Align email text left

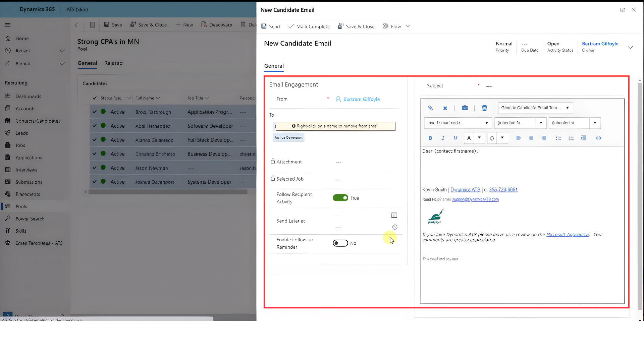click(x=519, y=138)
